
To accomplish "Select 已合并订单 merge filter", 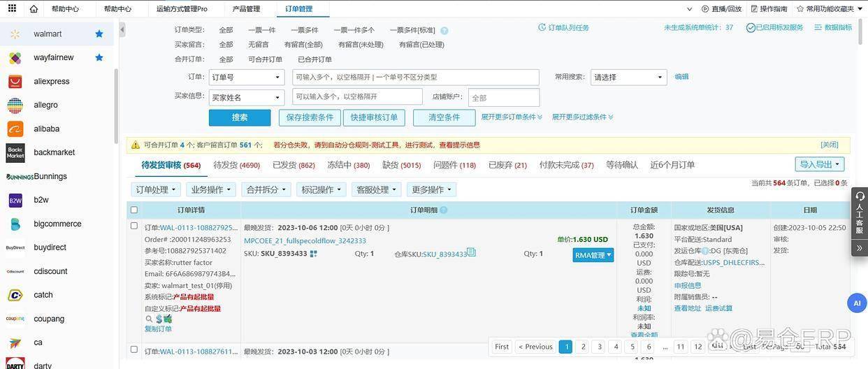I will 315,59.
